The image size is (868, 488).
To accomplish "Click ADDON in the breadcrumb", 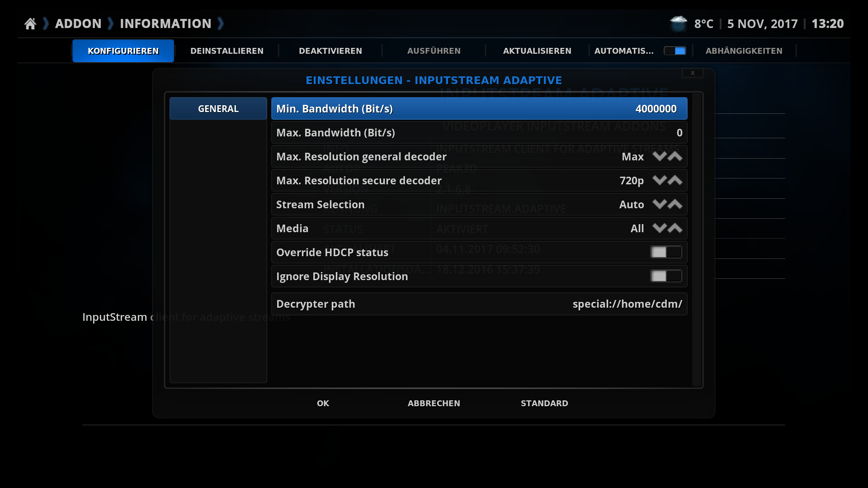I will 78,23.
